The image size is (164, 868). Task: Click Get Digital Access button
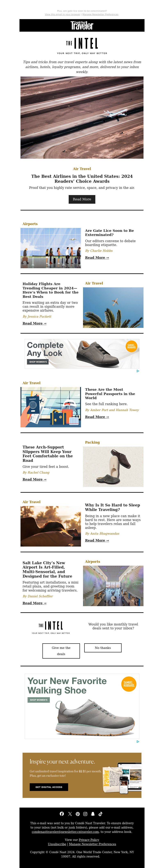point(49,787)
